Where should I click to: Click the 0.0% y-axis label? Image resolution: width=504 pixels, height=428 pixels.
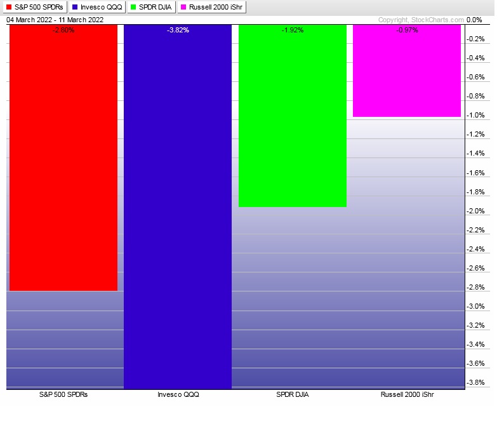pos(474,20)
